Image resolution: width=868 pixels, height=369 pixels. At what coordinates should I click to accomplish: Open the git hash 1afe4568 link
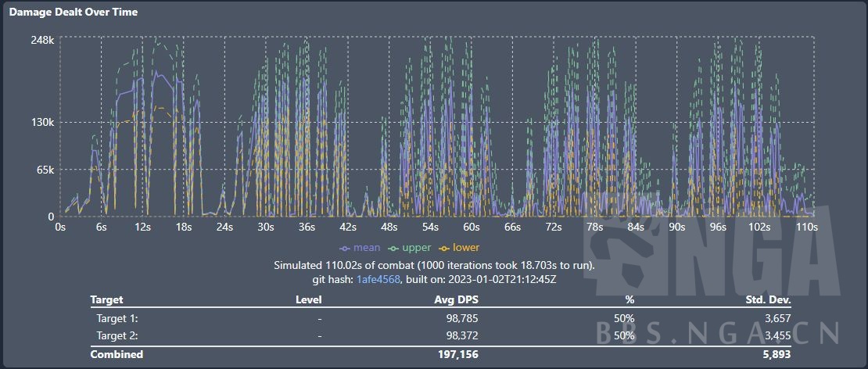click(x=378, y=279)
